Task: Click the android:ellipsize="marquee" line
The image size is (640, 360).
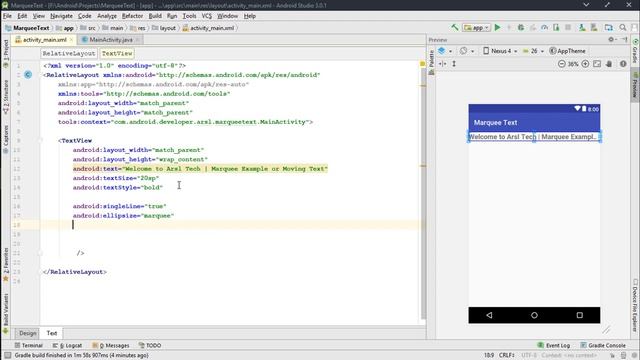Action: (123, 216)
